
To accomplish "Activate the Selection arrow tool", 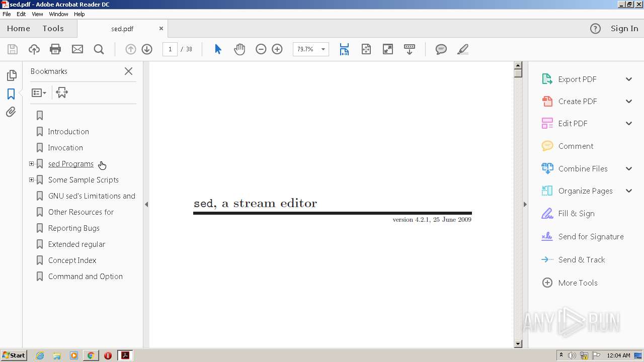I will pyautogui.click(x=218, y=49).
